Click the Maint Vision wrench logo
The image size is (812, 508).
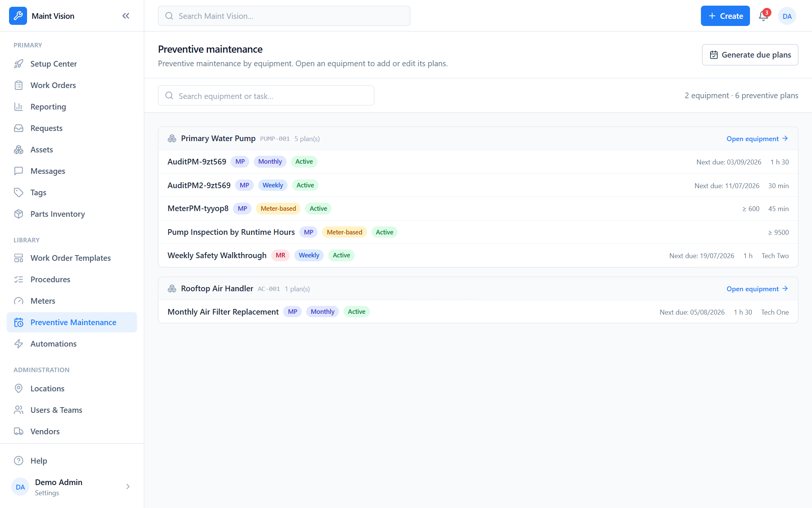pos(18,16)
